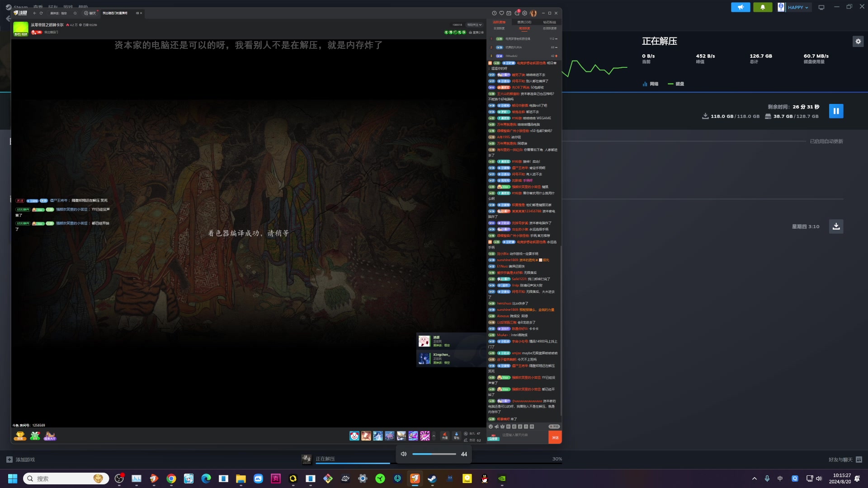Click the speaker icon in volume popup
Screen dimensions: 868x488
[x=404, y=454]
